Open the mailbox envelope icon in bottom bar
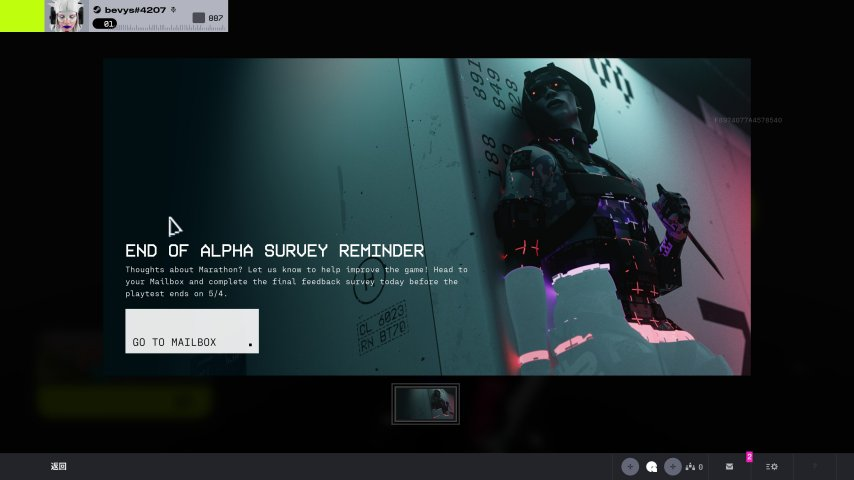 (729, 466)
